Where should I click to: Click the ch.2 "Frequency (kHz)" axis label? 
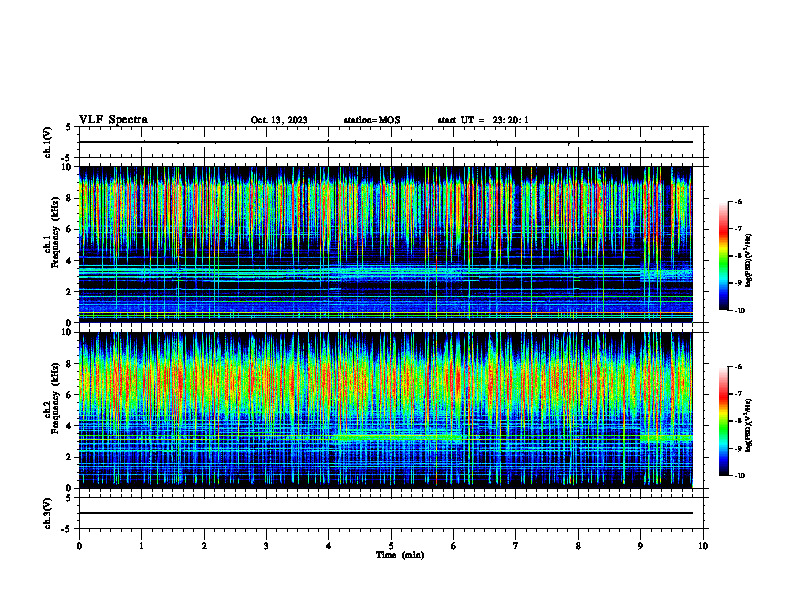(x=55, y=398)
